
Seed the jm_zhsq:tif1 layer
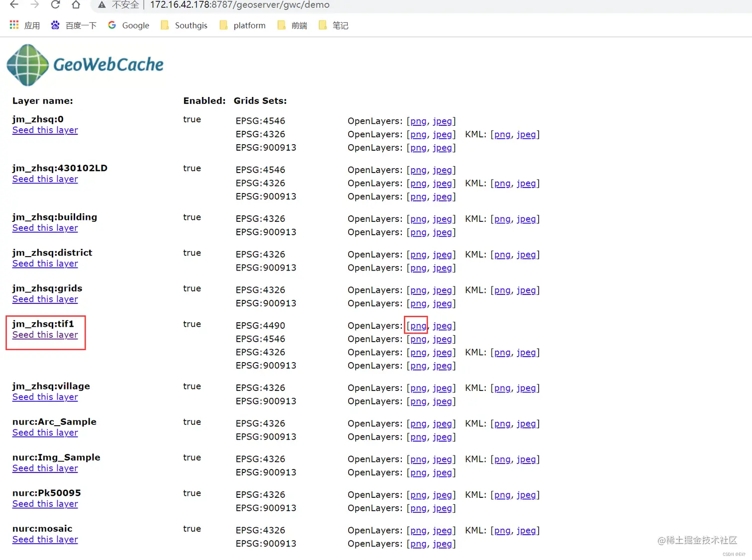click(45, 335)
